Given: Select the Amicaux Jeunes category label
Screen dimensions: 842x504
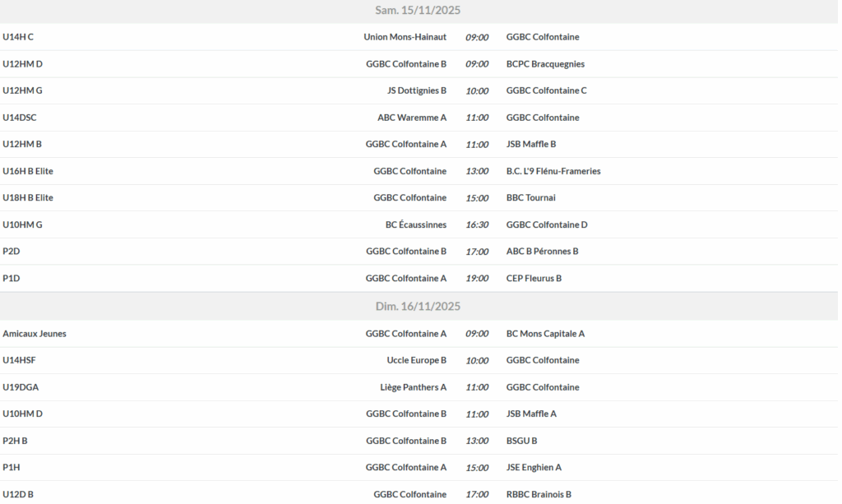Looking at the screenshot, I should tap(35, 334).
